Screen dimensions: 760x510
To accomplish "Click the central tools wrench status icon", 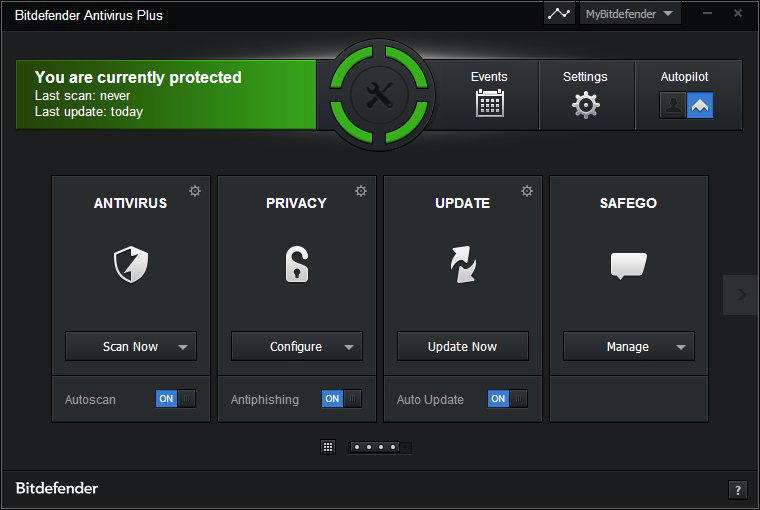I will tap(379, 95).
